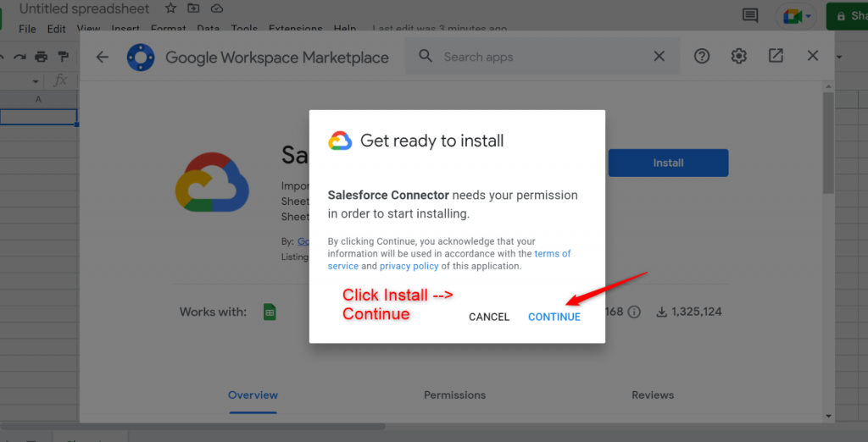
Task: Click CONTINUE in the install dialog
Action: (554, 317)
